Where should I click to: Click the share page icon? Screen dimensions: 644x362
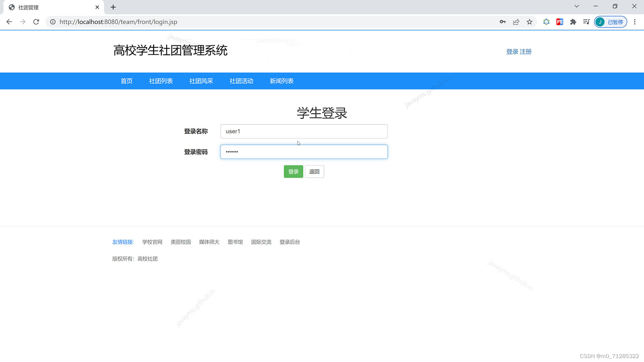pyautogui.click(x=516, y=22)
